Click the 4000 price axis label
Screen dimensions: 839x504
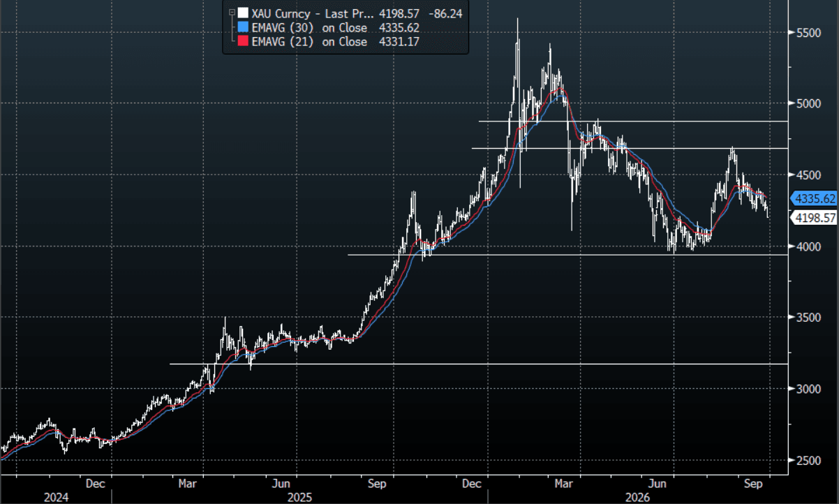click(807, 246)
